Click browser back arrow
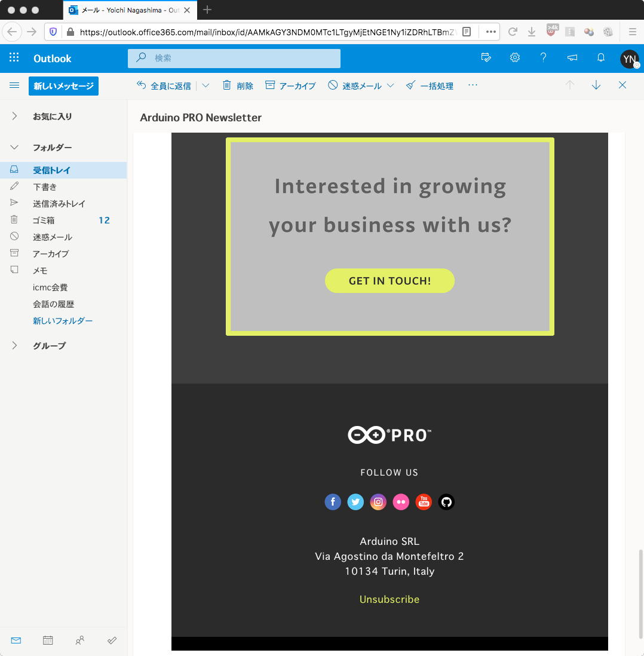The image size is (644, 656). 12,32
